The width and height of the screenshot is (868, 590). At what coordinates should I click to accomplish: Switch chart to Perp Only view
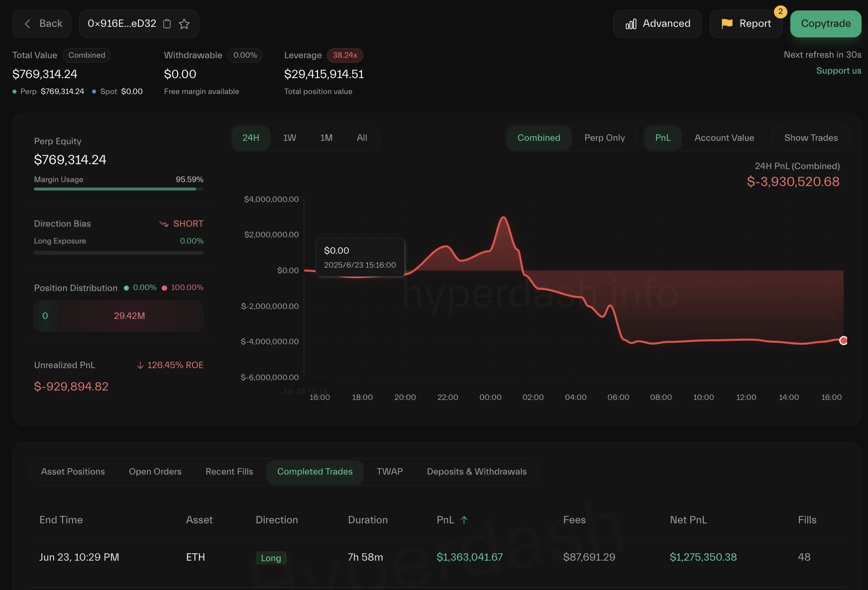point(605,138)
